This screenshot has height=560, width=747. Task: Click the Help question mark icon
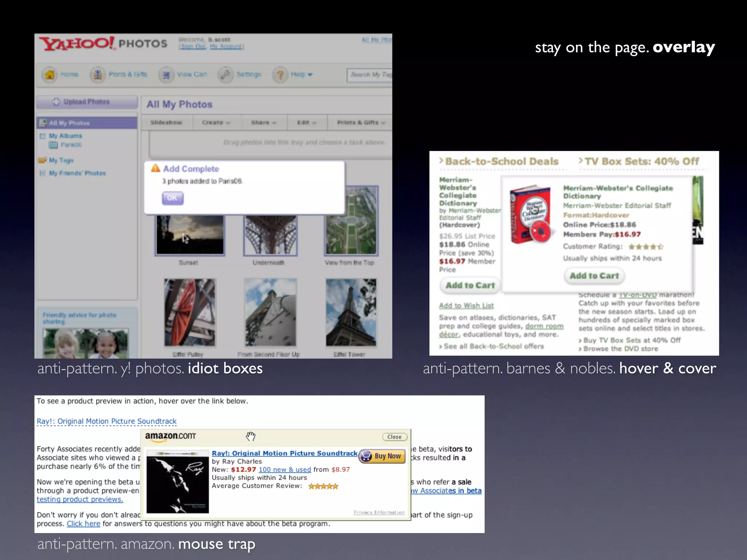[x=280, y=74]
